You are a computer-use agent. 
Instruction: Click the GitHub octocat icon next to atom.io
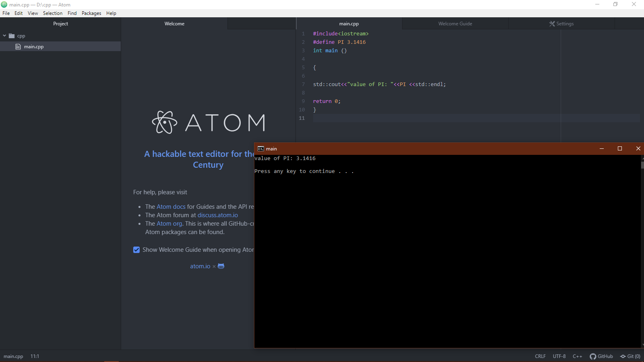click(x=221, y=266)
